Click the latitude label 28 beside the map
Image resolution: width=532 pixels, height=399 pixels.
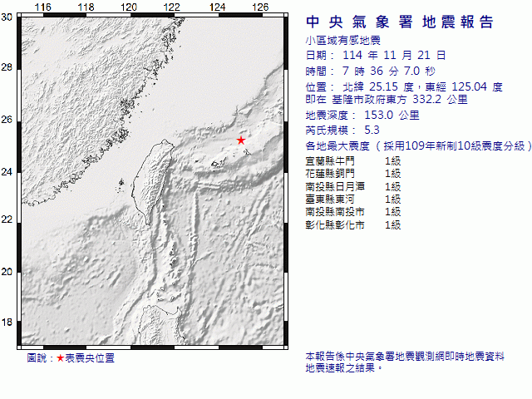tap(7, 67)
